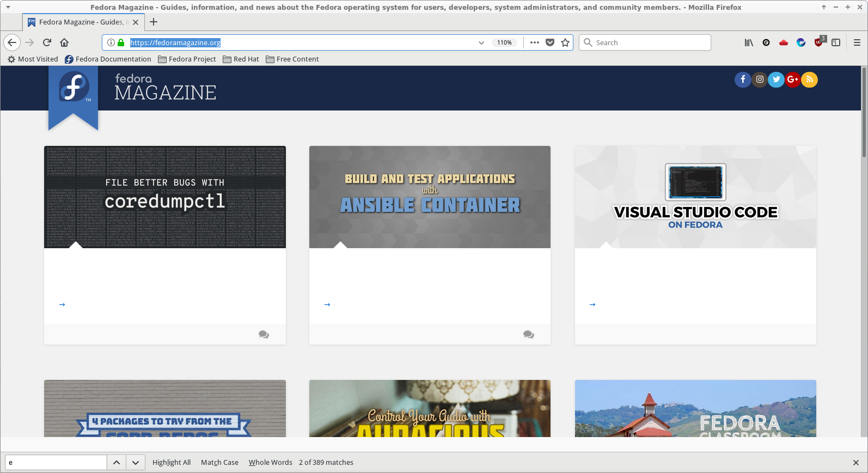868x473 pixels.
Task: Open the Audacious audio article thumbnail
Action: [430, 408]
